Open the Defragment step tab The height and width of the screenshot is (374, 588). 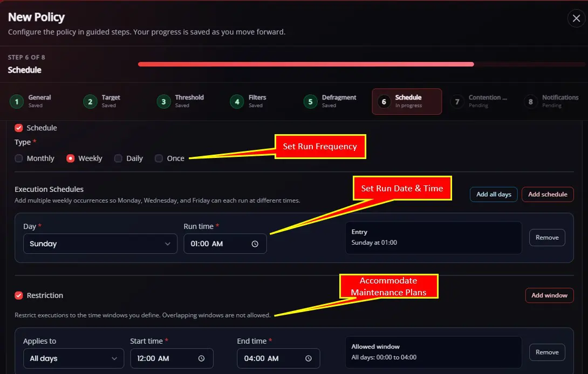click(334, 101)
